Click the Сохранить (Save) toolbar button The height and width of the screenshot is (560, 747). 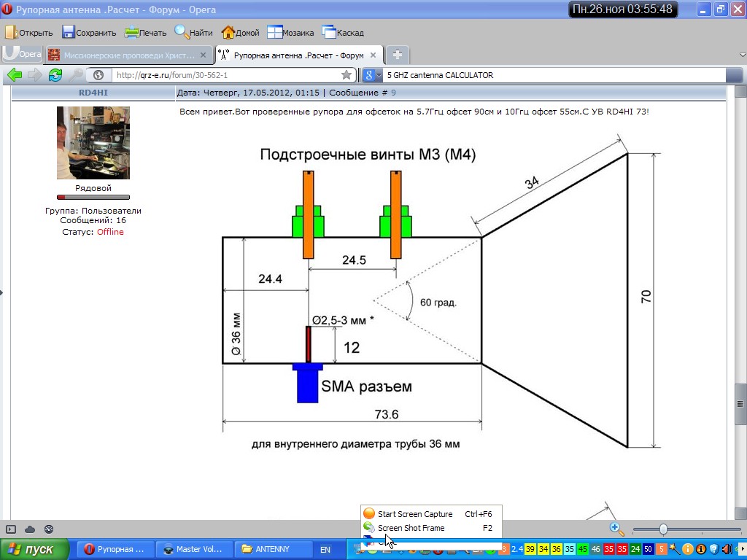point(89,32)
